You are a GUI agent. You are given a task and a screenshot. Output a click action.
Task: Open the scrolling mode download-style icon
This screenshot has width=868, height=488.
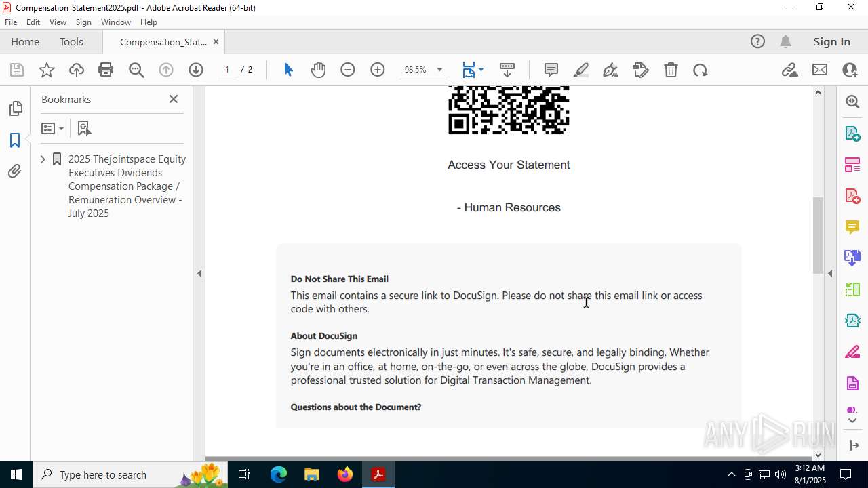coord(507,70)
